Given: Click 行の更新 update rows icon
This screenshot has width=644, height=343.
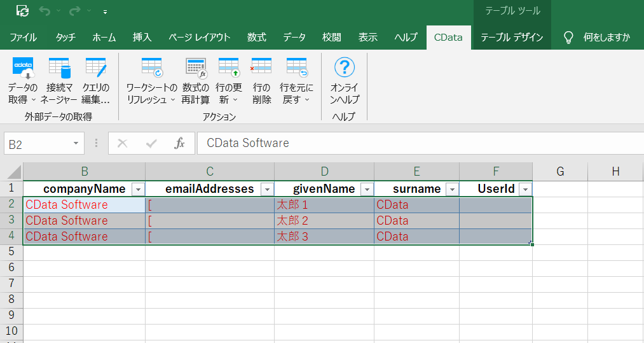Looking at the screenshot, I should pyautogui.click(x=229, y=67).
